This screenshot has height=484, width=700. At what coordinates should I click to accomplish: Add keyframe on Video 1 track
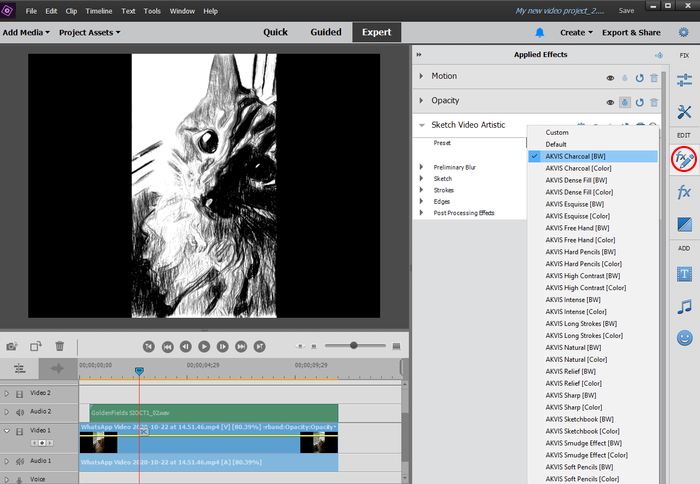pyautogui.click(x=42, y=443)
